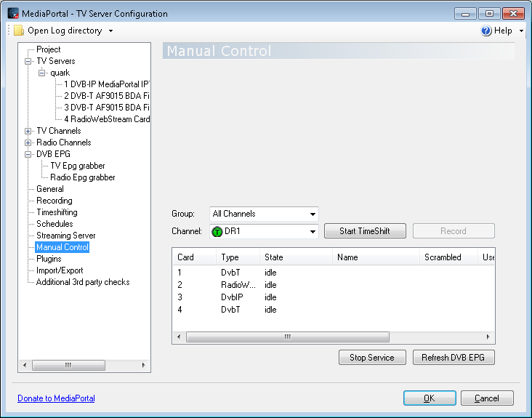The height and width of the screenshot is (418, 532).
Task: Select 3 DVB-T AF9015 BDA card
Action: click(107, 108)
